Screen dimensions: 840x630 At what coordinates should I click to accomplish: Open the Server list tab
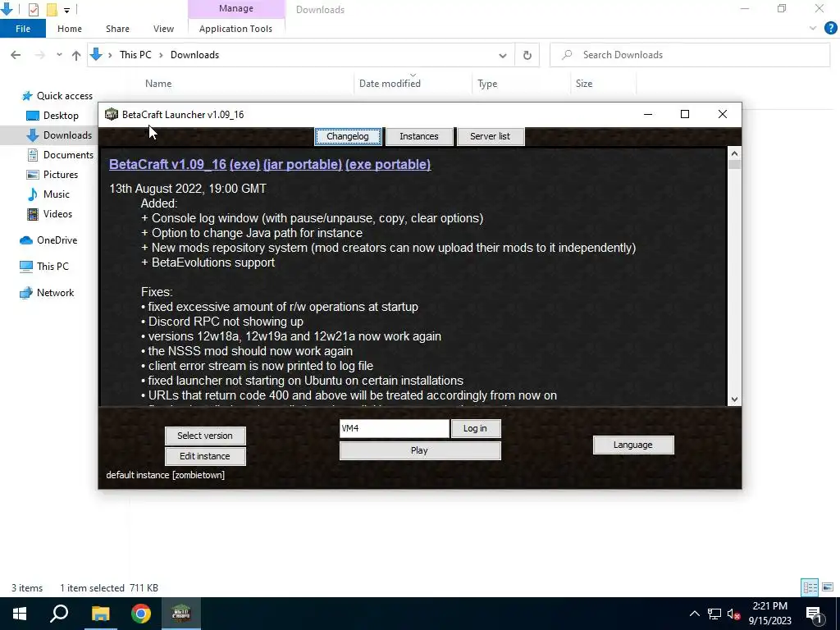click(491, 136)
